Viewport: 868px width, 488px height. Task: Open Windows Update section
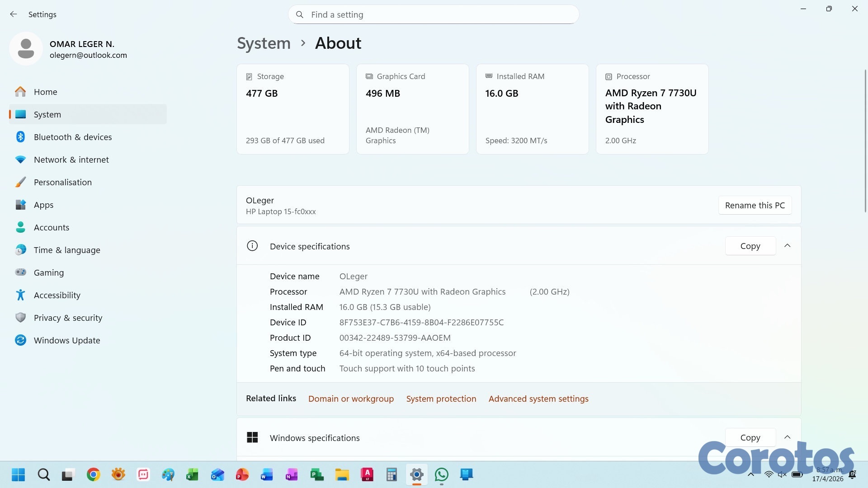coord(67,340)
